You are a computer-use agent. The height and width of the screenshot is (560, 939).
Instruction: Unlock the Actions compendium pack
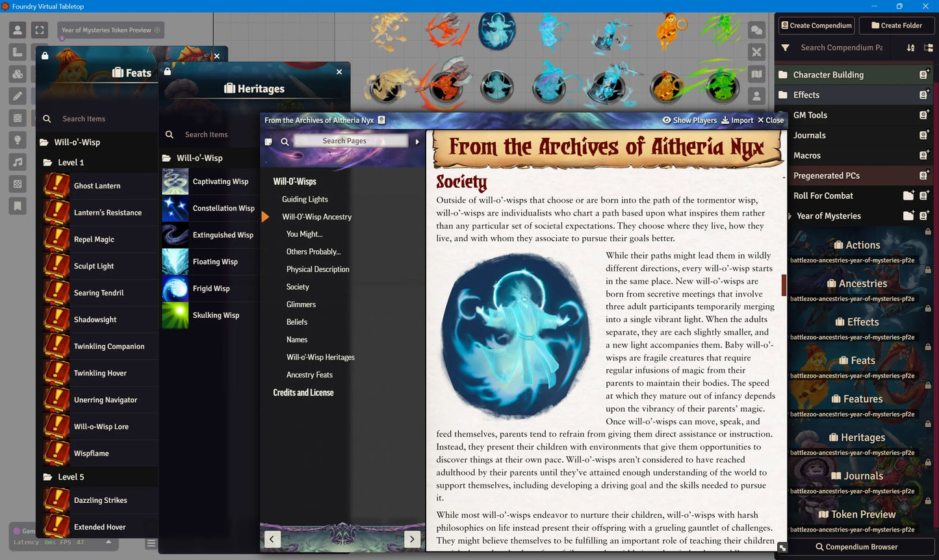[929, 231]
